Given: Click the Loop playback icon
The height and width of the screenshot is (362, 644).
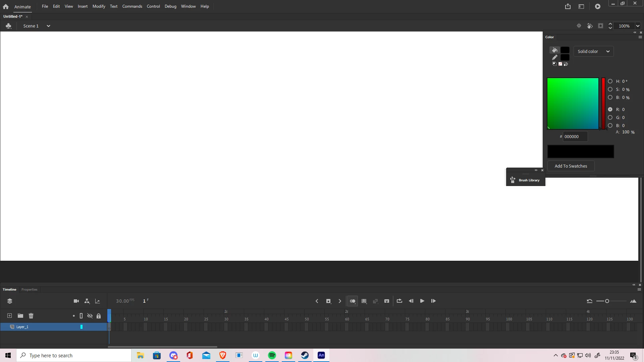Looking at the screenshot, I should coord(399,301).
